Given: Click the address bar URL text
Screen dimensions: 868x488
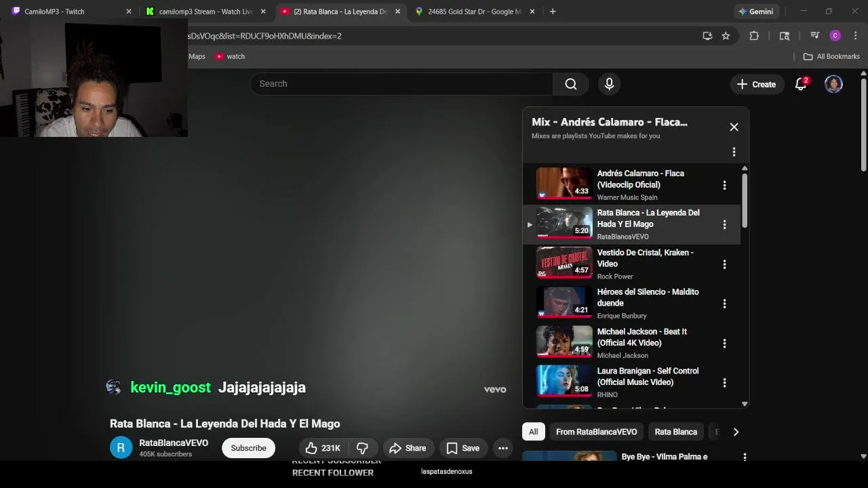Looking at the screenshot, I should (x=264, y=36).
